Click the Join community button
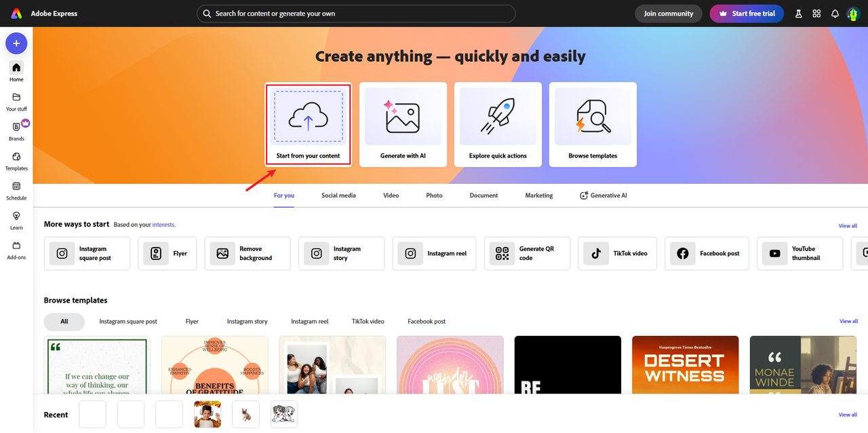 tap(669, 14)
